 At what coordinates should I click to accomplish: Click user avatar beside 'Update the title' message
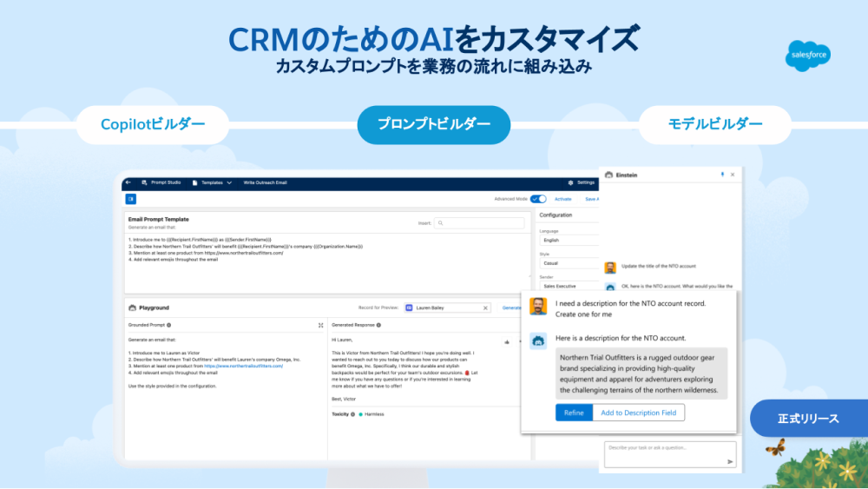coord(610,268)
